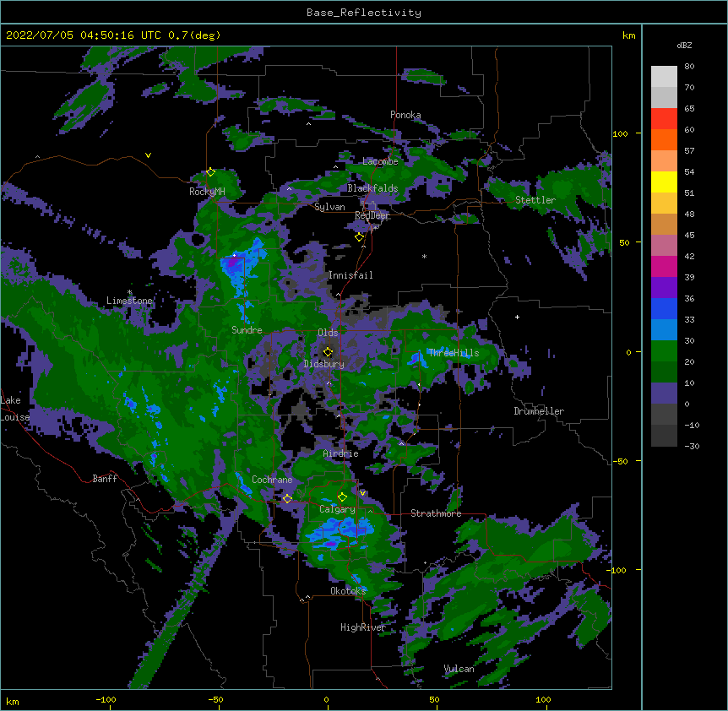Click the HighRiver label

click(363, 627)
